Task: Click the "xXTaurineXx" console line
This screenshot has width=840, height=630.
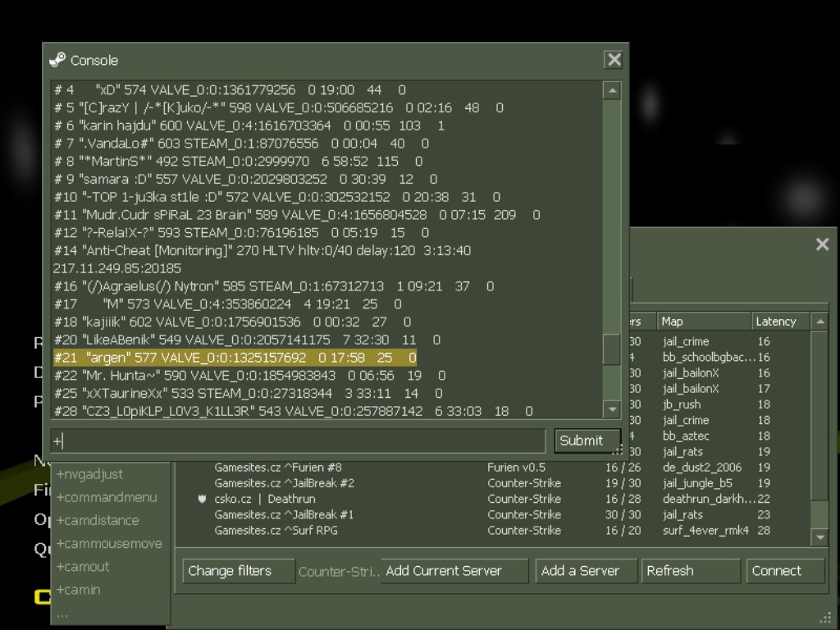Action: click(248, 393)
